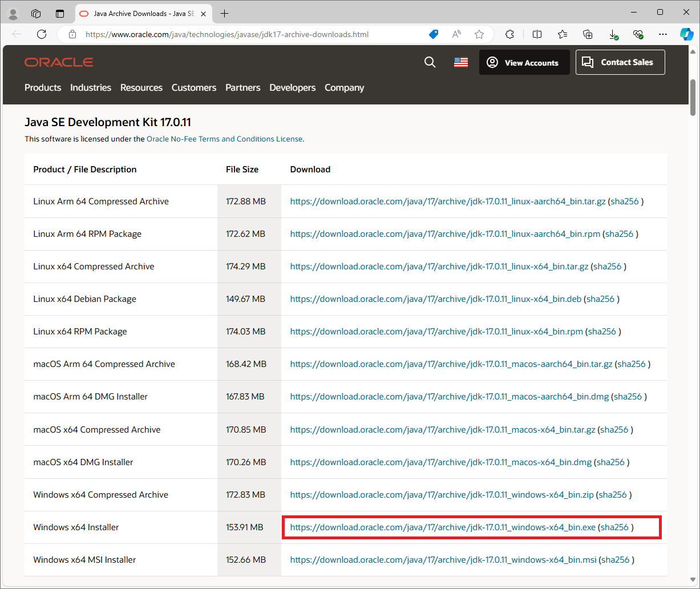The width and height of the screenshot is (700, 589).
Task: Open the Products menu
Action: (43, 87)
